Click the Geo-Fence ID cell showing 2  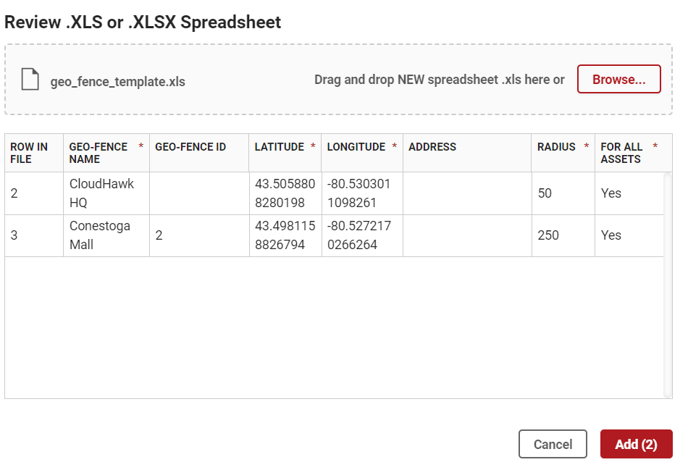[x=160, y=235]
